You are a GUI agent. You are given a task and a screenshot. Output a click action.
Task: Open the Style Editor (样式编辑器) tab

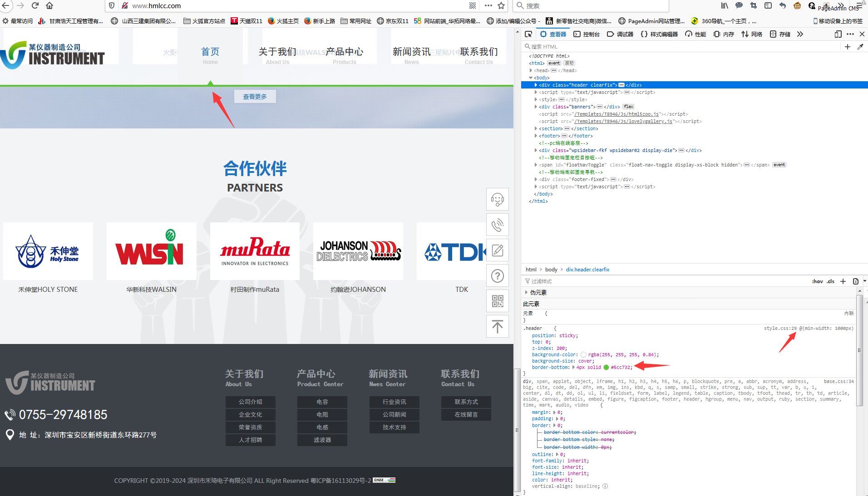[659, 34]
